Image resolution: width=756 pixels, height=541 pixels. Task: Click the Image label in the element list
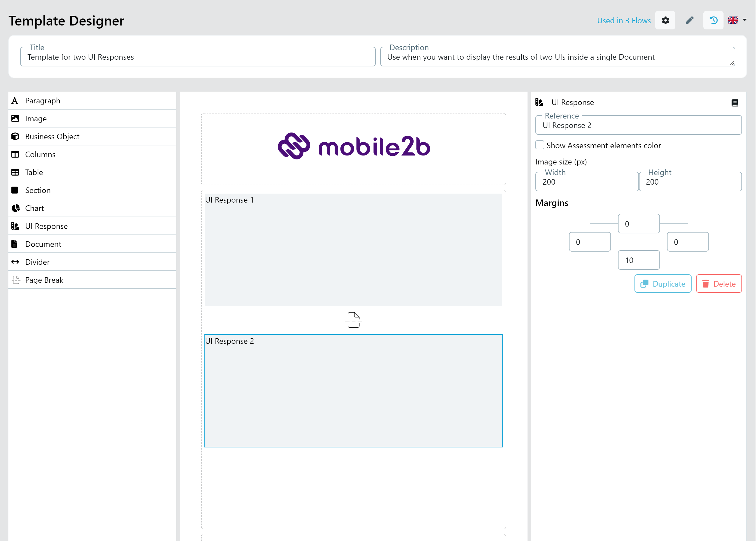click(36, 119)
